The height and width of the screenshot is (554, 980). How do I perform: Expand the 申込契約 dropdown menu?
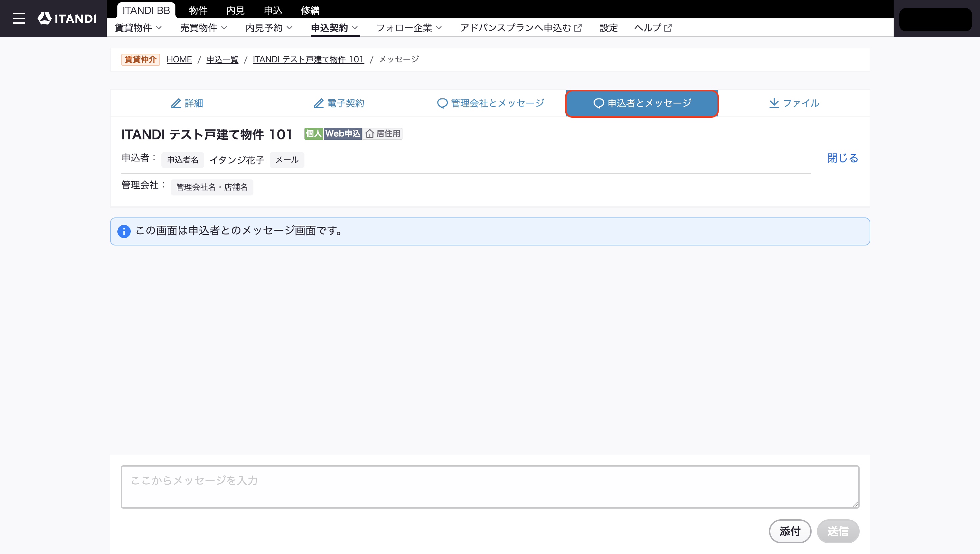click(x=334, y=28)
